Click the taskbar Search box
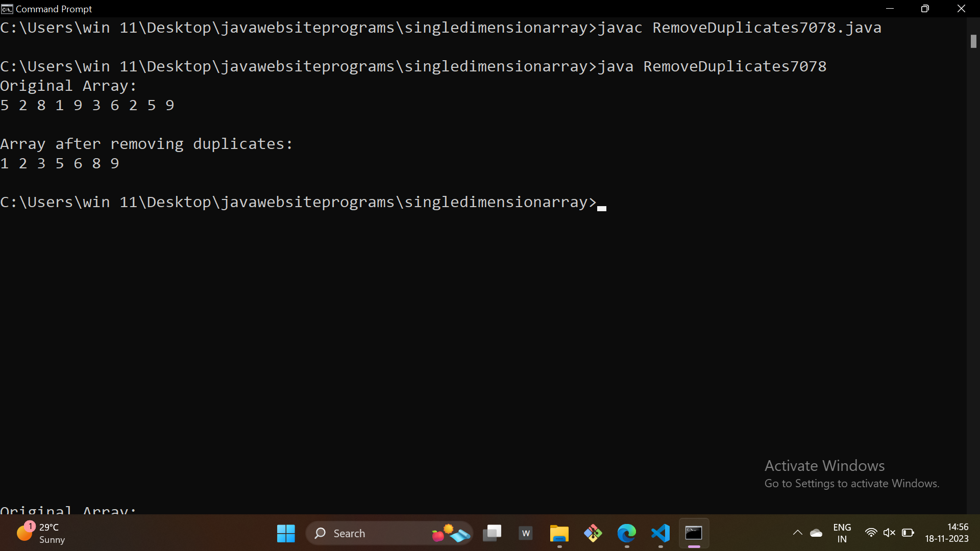Screen dimensions: 980x551 click(378, 533)
